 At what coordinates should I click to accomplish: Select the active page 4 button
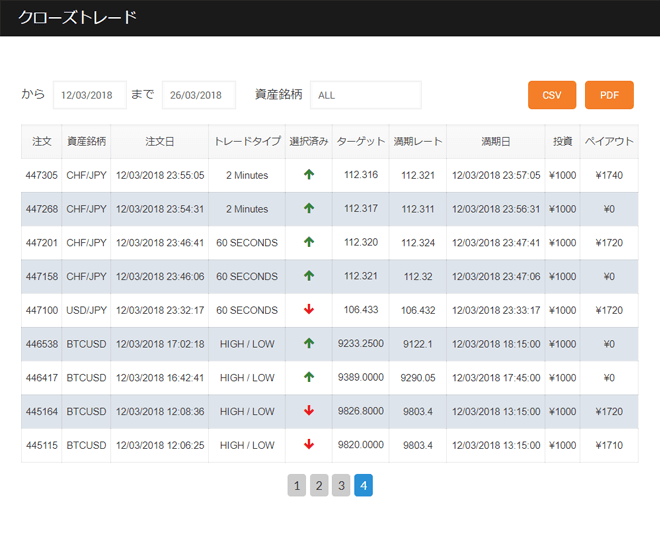click(x=364, y=486)
